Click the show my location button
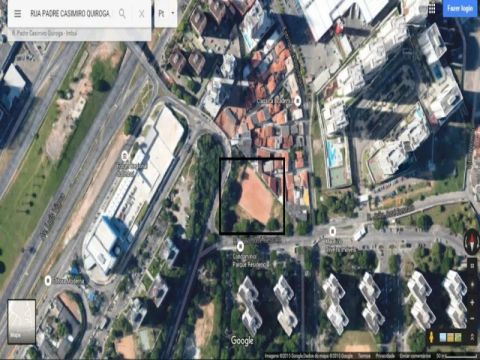Image resolution: width=480 pixels, height=360 pixels. coord(472,284)
